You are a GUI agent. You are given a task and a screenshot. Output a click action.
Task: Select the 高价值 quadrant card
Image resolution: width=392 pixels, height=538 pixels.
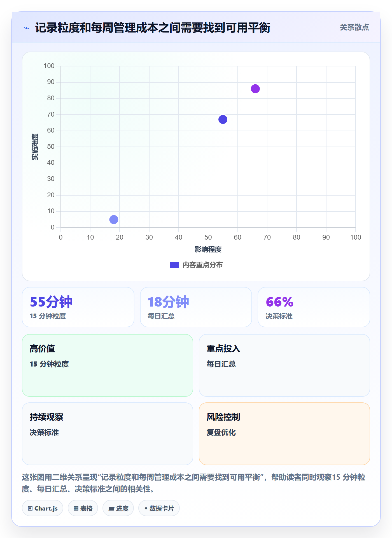tap(108, 365)
